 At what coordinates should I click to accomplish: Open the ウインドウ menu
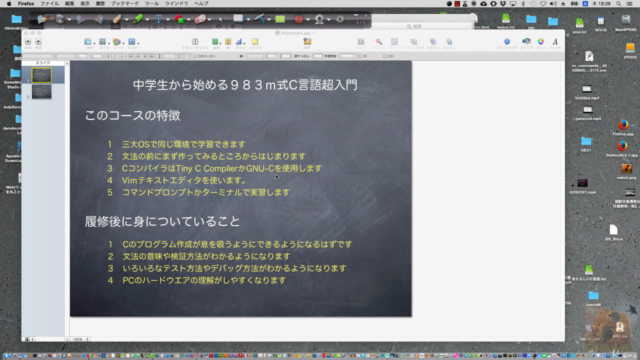pyautogui.click(x=176, y=3)
